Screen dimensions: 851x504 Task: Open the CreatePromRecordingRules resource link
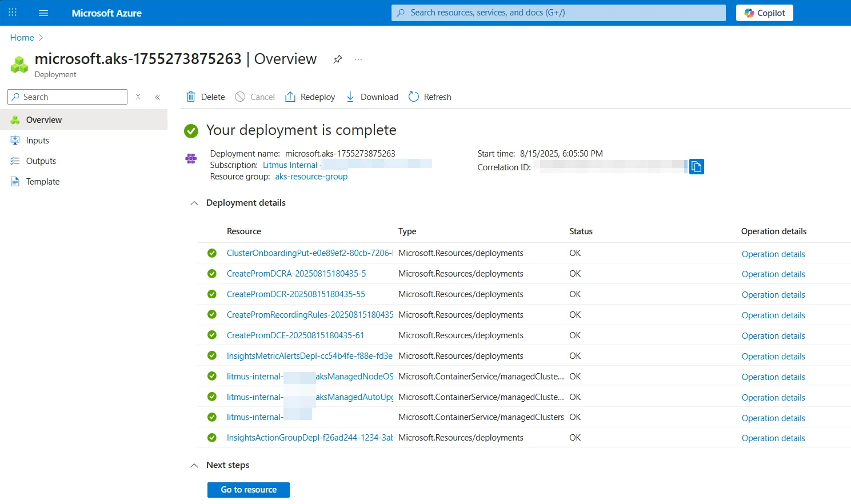[310, 315]
